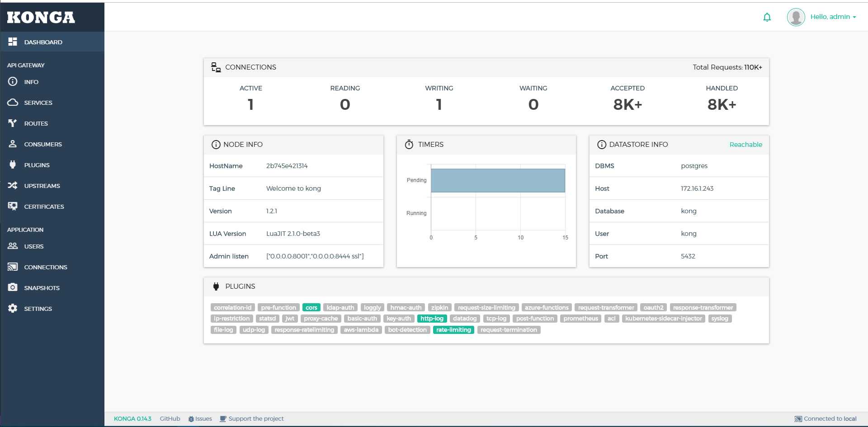Click the Users people icon
The height and width of the screenshot is (427, 868).
(x=13, y=246)
